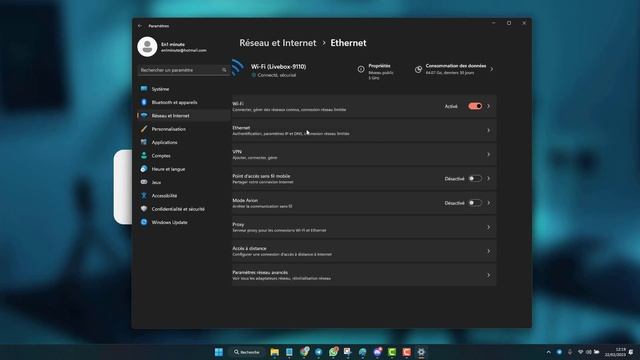Open the Jeux settings category

coord(184,182)
